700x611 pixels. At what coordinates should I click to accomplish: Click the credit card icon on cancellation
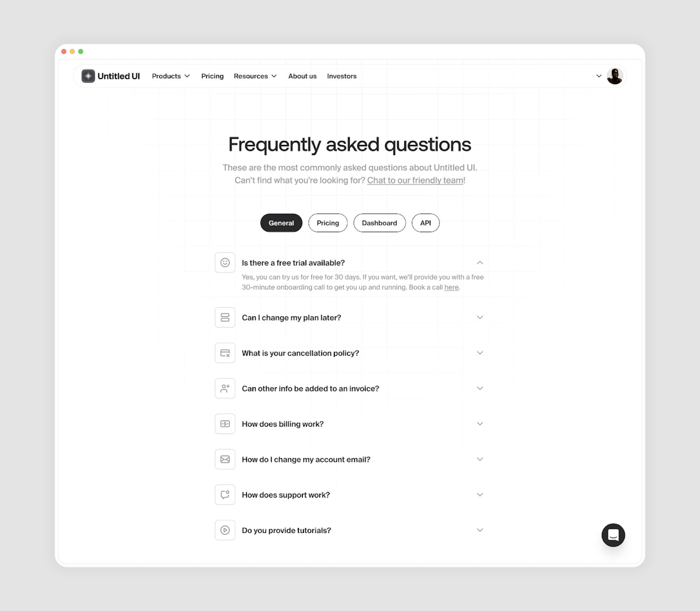(x=225, y=353)
